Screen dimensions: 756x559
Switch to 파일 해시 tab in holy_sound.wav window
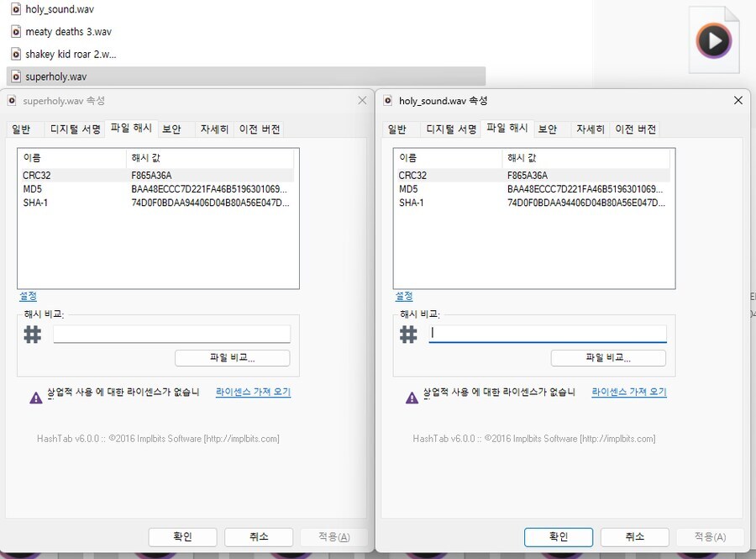[507, 128]
